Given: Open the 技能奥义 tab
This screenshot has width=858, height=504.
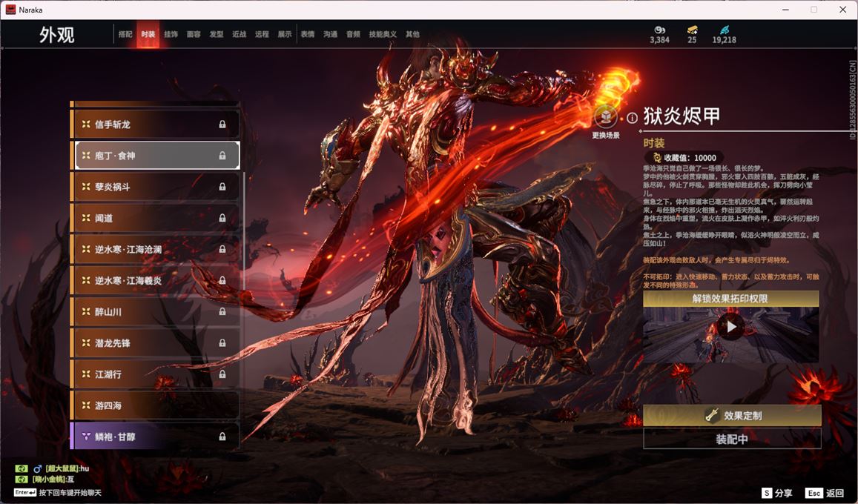Looking at the screenshot, I should coord(383,34).
